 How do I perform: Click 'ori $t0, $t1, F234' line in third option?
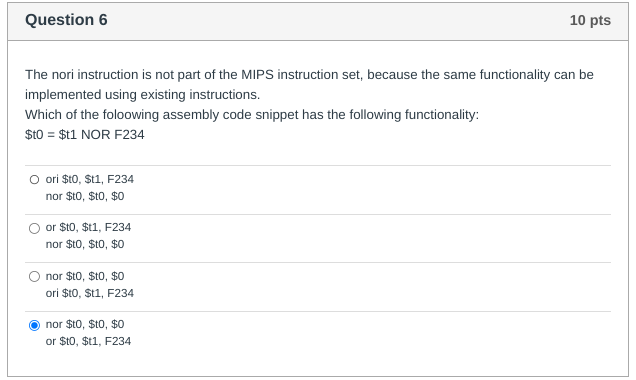click(x=90, y=293)
